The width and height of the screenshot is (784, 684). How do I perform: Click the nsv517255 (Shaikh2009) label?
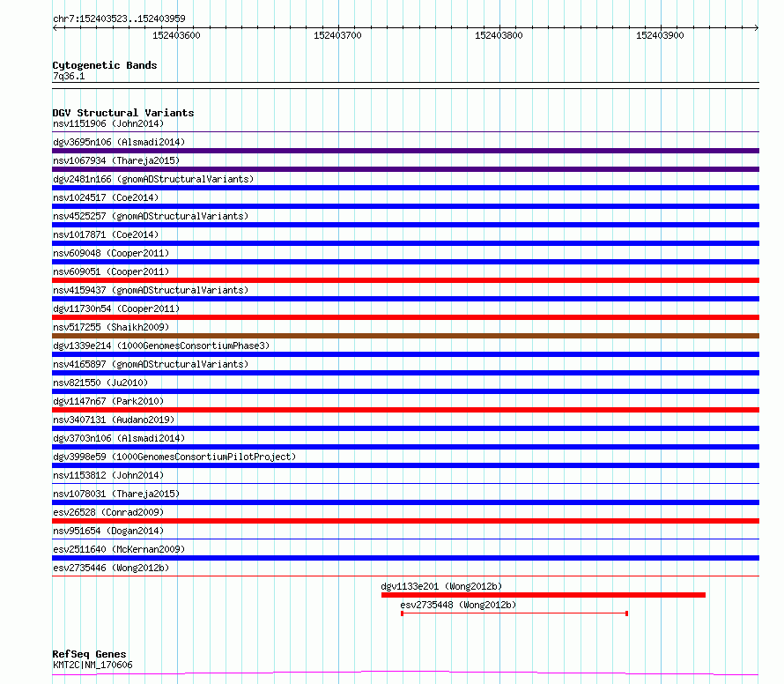pos(111,327)
